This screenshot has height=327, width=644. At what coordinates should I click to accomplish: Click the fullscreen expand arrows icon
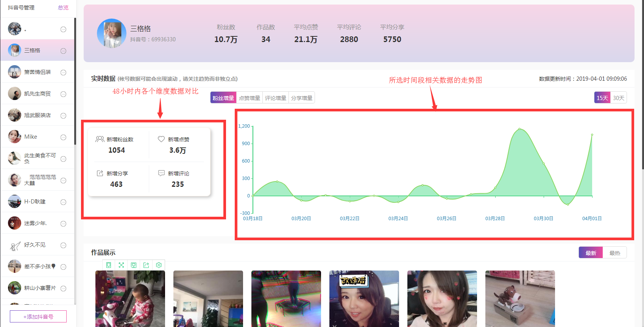(x=121, y=265)
